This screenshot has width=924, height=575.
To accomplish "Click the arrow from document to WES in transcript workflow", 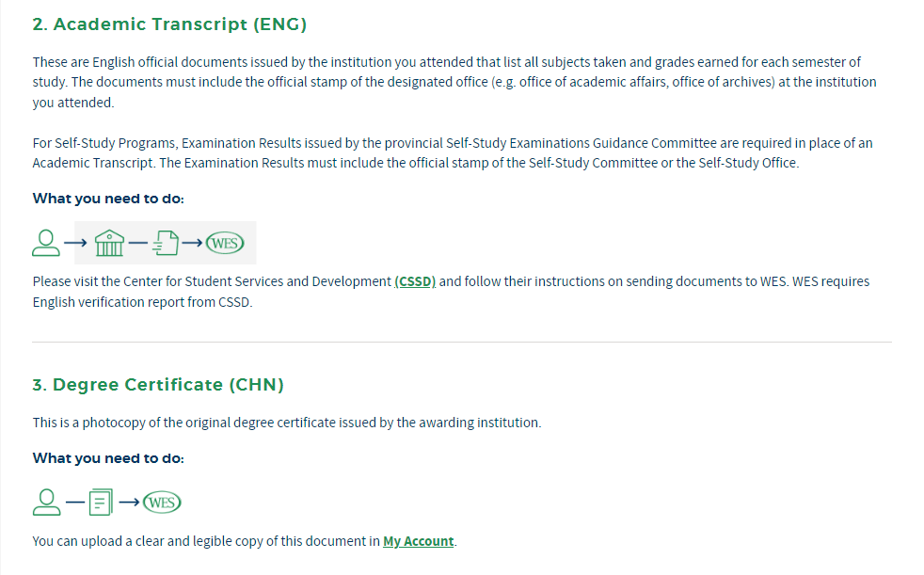I will click(x=192, y=243).
